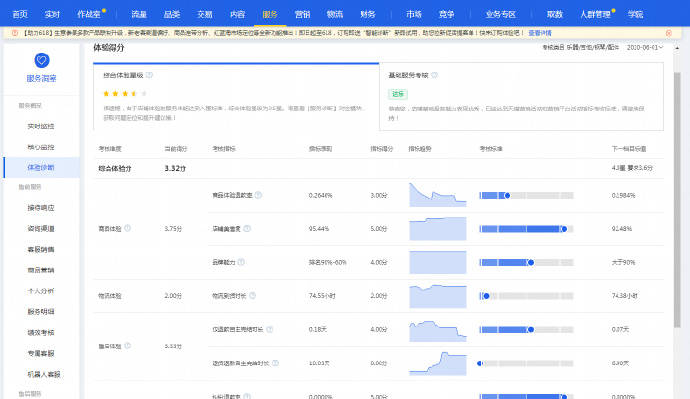Click the 查看详情 link in the banner
Image resolution: width=690 pixels, height=399 pixels.
pyautogui.click(x=540, y=33)
